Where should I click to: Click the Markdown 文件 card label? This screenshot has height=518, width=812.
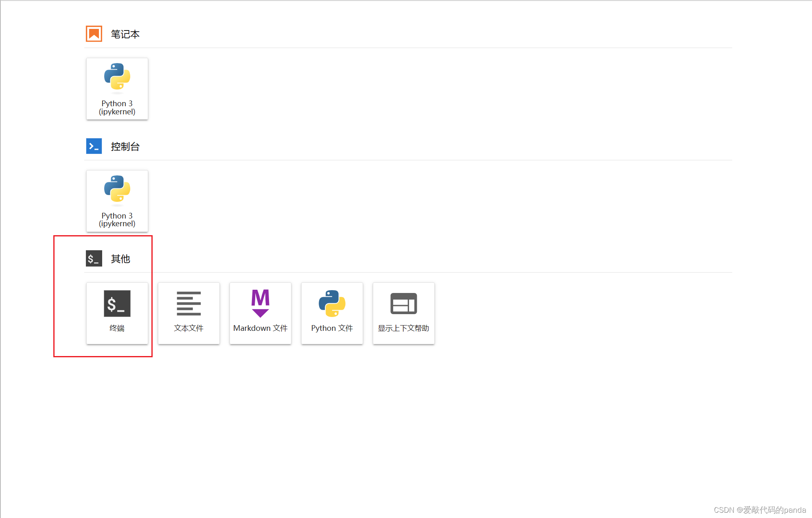click(260, 328)
